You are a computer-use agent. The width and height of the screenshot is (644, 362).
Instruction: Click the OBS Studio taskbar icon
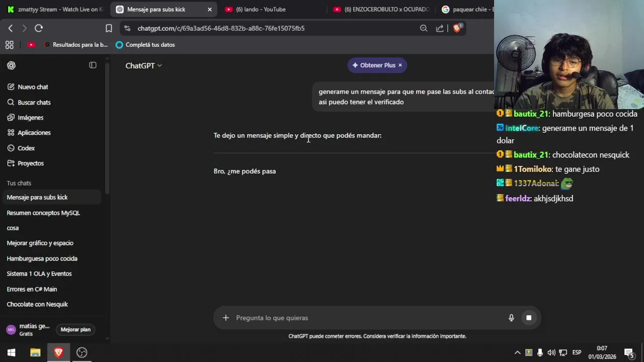click(82, 352)
